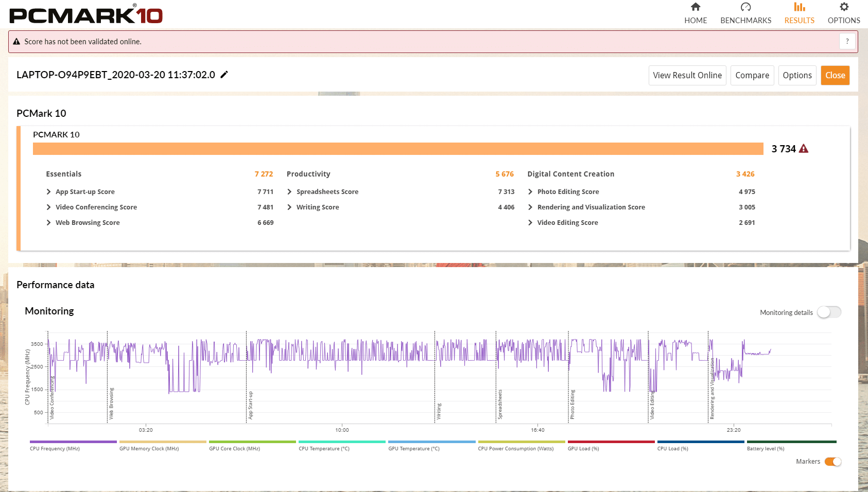
Task: Turn off the Markers toggle
Action: 832,462
